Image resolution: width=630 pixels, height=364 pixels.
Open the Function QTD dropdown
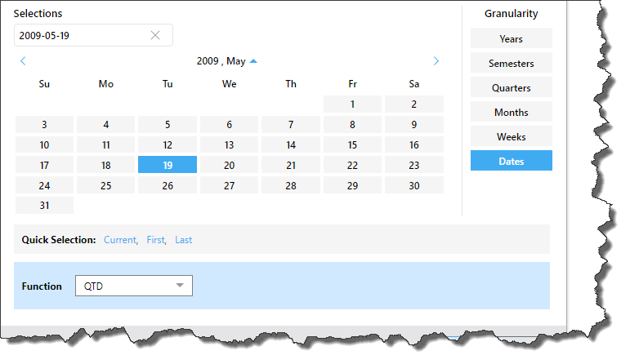coord(179,286)
